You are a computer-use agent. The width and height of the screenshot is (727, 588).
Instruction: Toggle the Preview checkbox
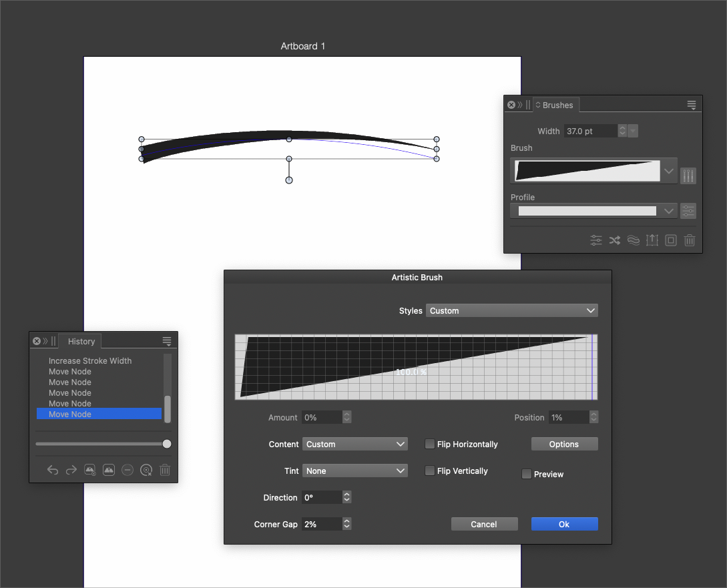[527, 475]
